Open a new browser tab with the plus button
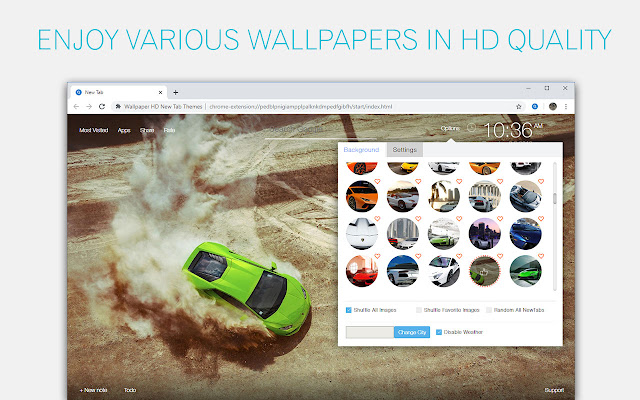 tap(176, 92)
